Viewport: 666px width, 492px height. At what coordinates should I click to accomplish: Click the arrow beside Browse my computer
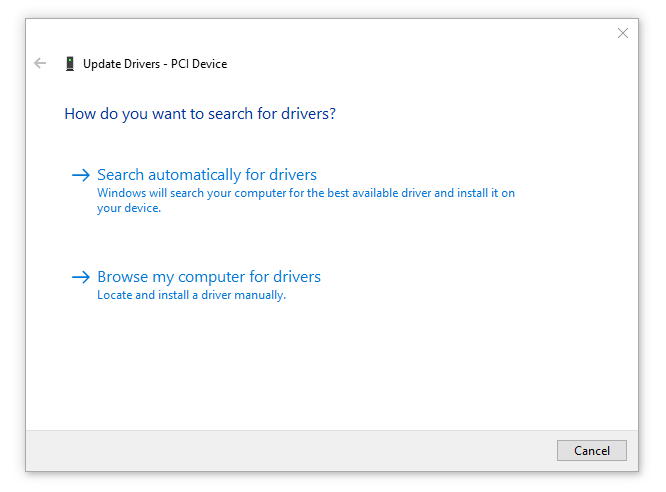(x=81, y=277)
